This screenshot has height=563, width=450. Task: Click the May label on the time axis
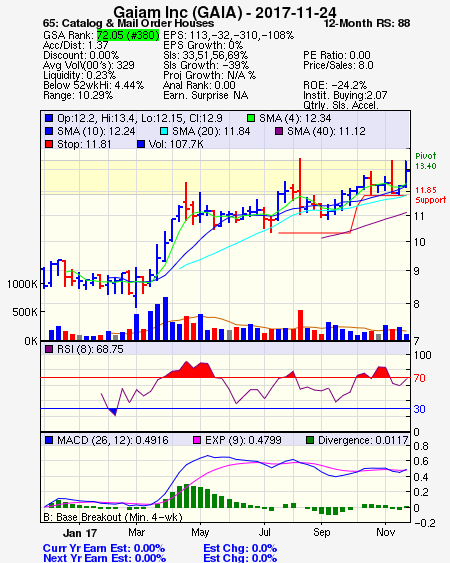[200, 532]
